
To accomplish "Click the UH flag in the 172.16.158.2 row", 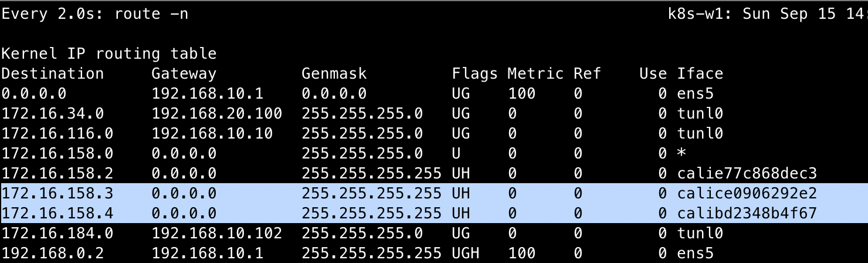I will (x=461, y=173).
